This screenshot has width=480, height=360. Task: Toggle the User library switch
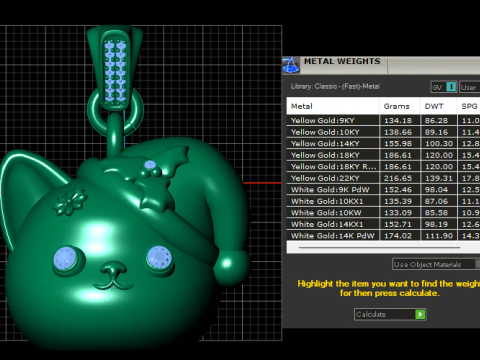point(470,87)
